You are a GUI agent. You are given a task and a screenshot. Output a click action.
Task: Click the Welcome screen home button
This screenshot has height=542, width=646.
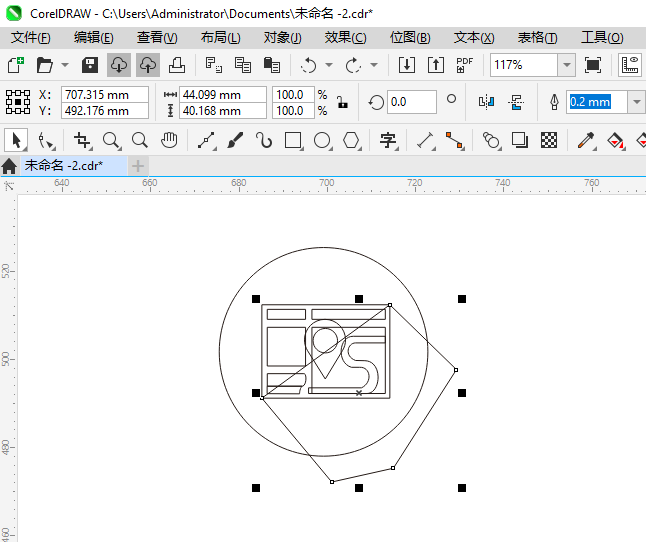[x=10, y=165]
